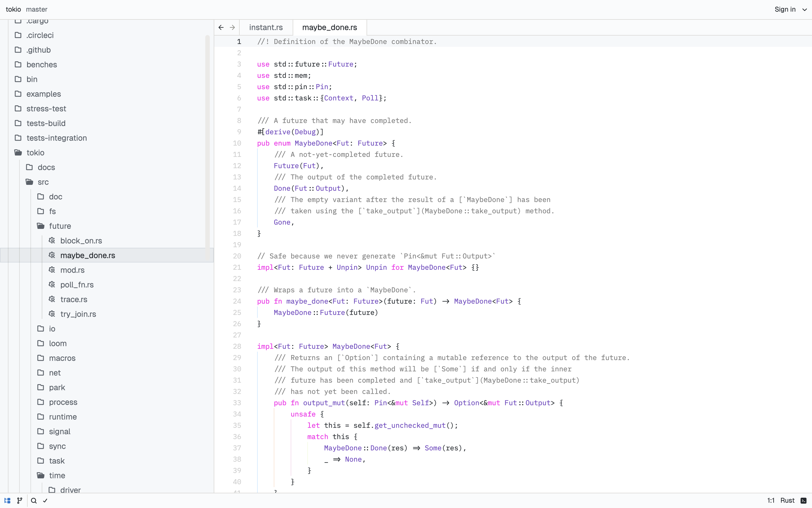
Task: Click line number 10 in gutter
Action: pos(237,143)
